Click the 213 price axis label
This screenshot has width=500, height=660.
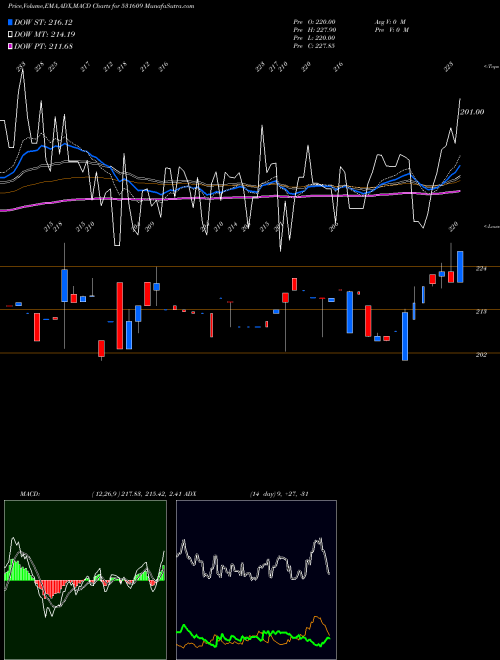click(x=481, y=311)
